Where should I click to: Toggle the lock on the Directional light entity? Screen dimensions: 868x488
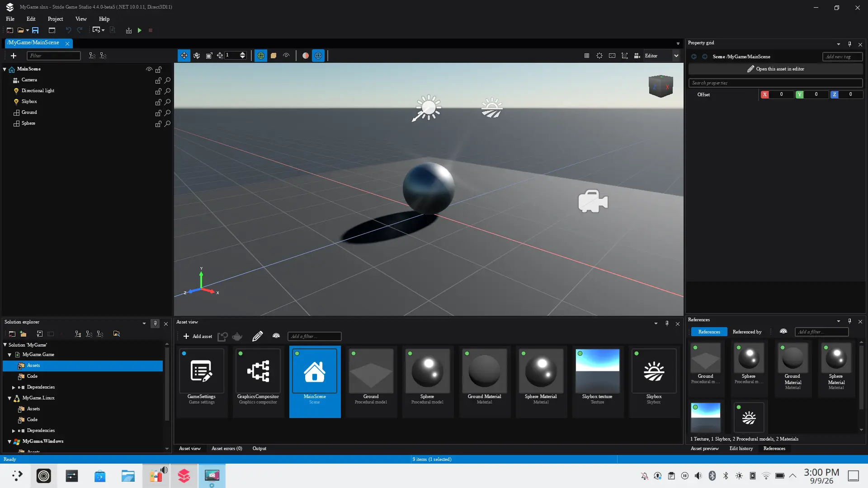158,91
